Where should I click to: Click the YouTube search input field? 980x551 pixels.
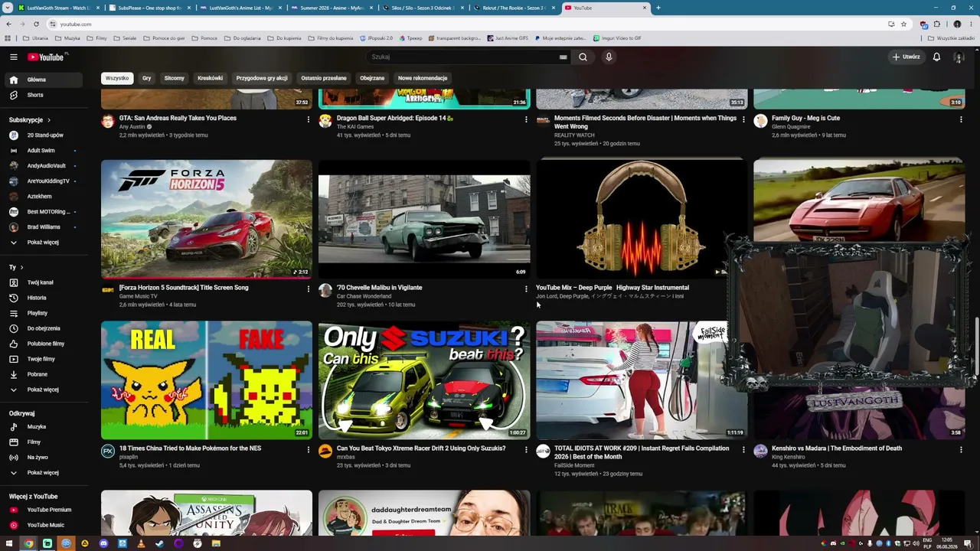point(463,57)
